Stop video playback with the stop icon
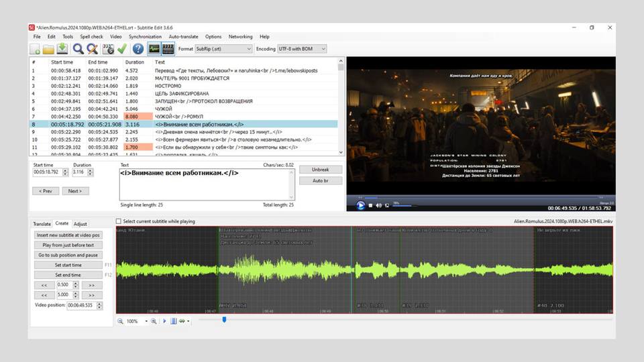Screen dimensions: 644x362 [x=370, y=206]
